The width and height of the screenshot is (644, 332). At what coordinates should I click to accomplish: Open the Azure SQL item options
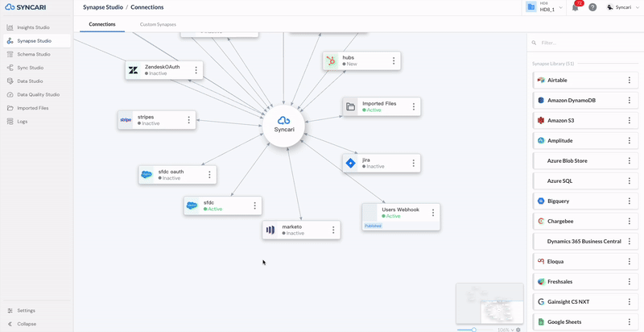(x=630, y=181)
